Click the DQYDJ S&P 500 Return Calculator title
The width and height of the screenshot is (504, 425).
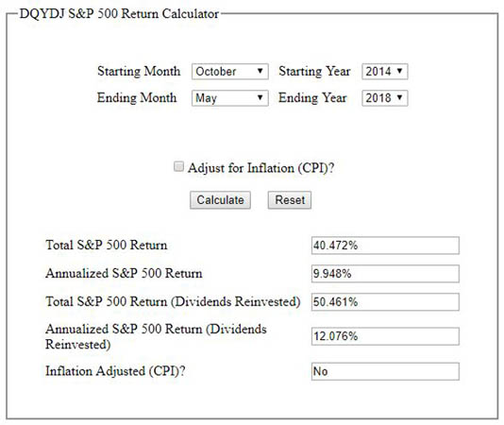[119, 14]
